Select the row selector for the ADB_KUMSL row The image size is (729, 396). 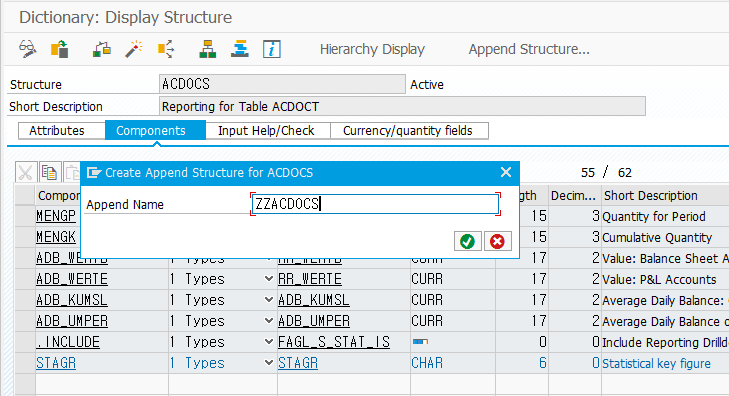25,300
